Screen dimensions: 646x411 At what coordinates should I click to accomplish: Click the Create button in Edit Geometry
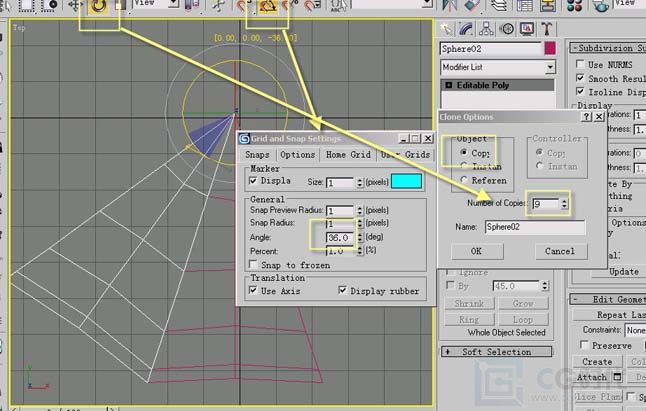pyautogui.click(x=597, y=362)
